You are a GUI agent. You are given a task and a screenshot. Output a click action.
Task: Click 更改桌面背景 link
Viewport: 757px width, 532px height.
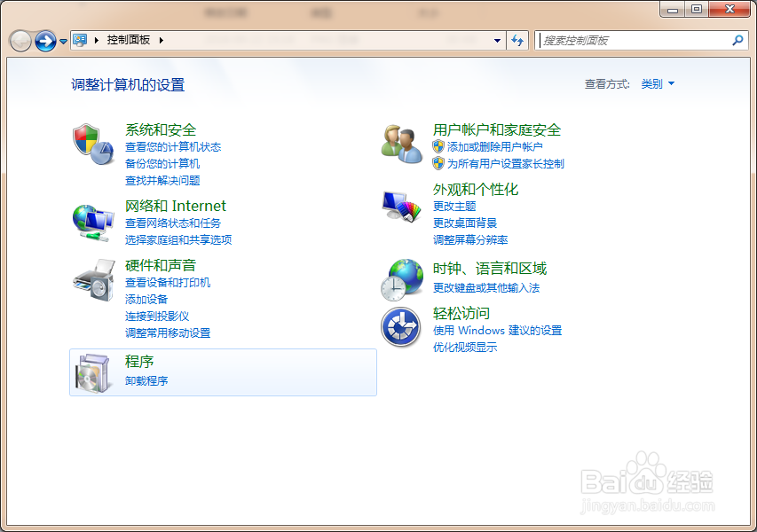[464, 223]
